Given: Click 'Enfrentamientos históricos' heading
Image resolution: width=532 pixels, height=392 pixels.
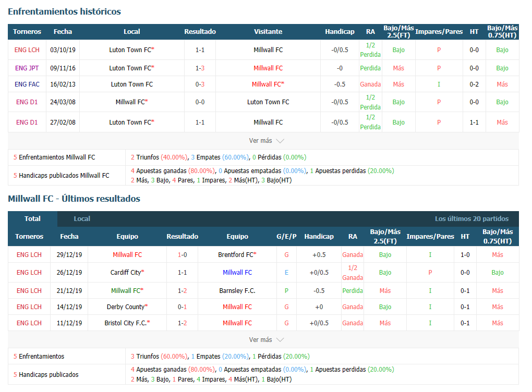Looking at the screenshot, I should (x=65, y=11).
